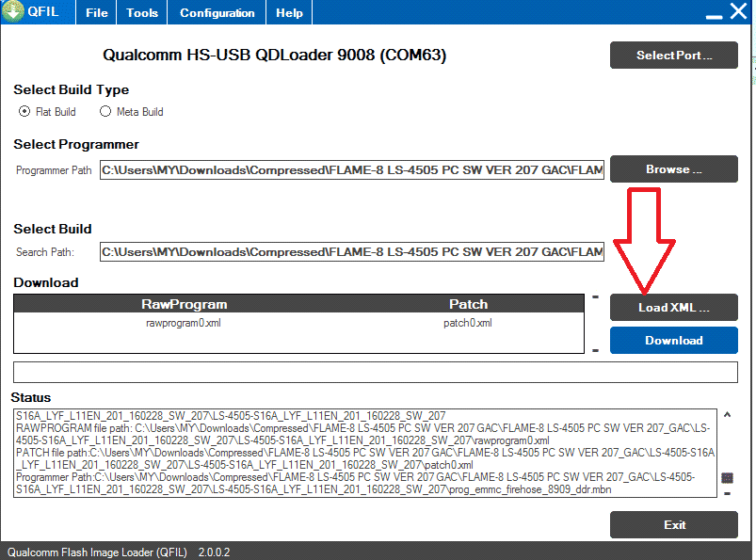Viewport: 756px width, 560px height.
Task: Open the Help menu
Action: click(289, 12)
